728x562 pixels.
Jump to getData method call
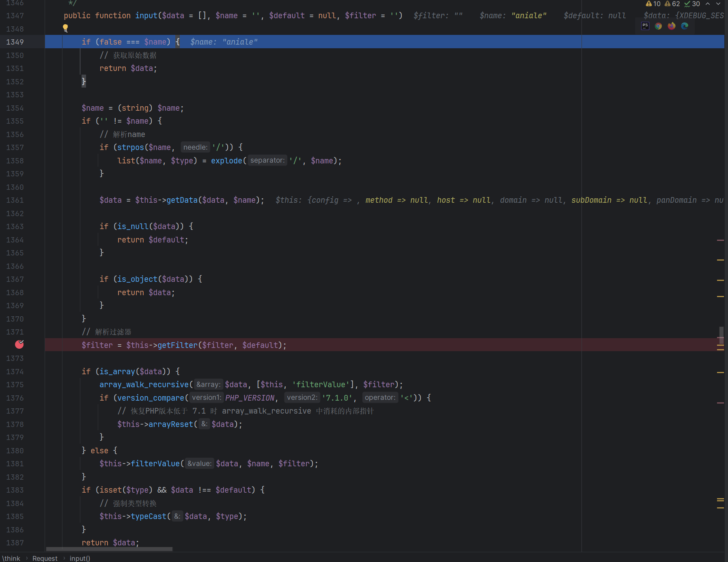pos(182,200)
